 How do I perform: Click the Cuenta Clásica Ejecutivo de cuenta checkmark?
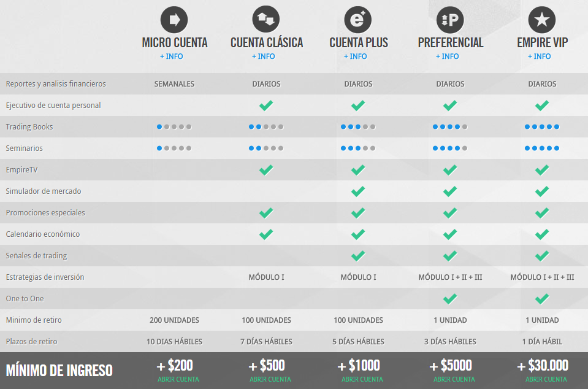pyautogui.click(x=266, y=106)
